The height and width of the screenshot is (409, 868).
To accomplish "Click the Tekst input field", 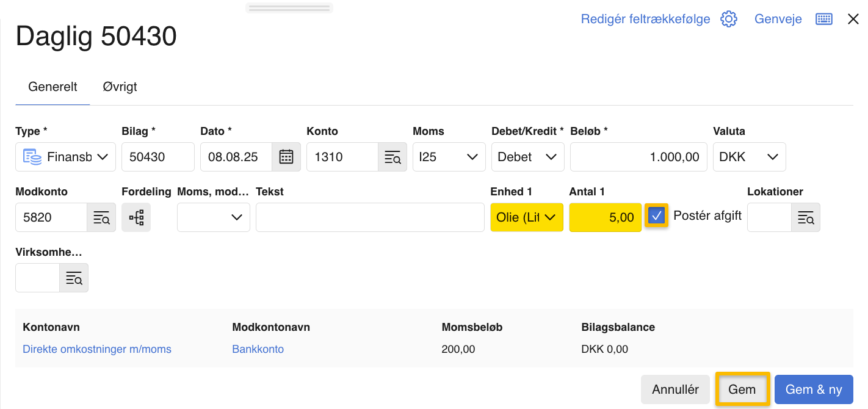I will pos(369,217).
